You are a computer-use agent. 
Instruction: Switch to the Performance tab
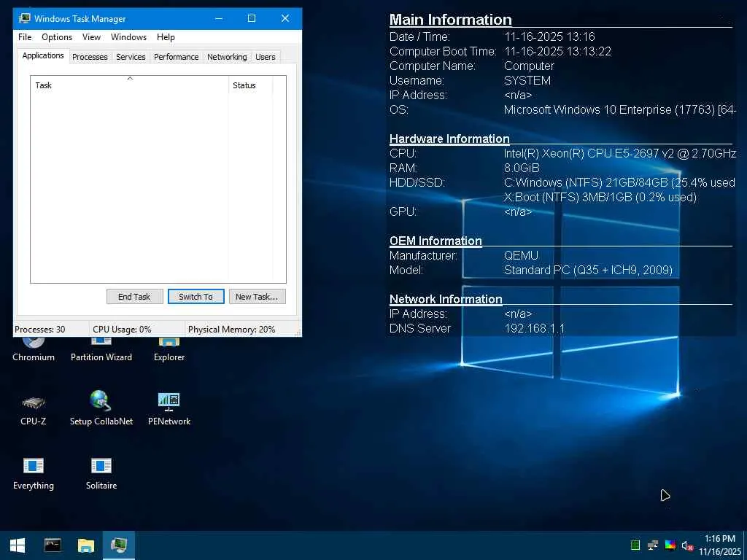coord(177,57)
